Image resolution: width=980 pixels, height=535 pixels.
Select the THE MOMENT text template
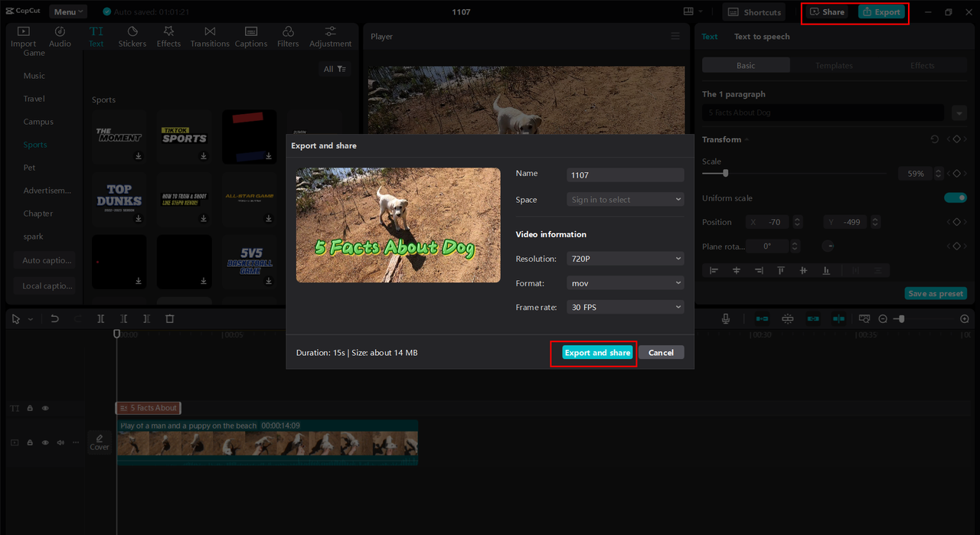(119, 137)
